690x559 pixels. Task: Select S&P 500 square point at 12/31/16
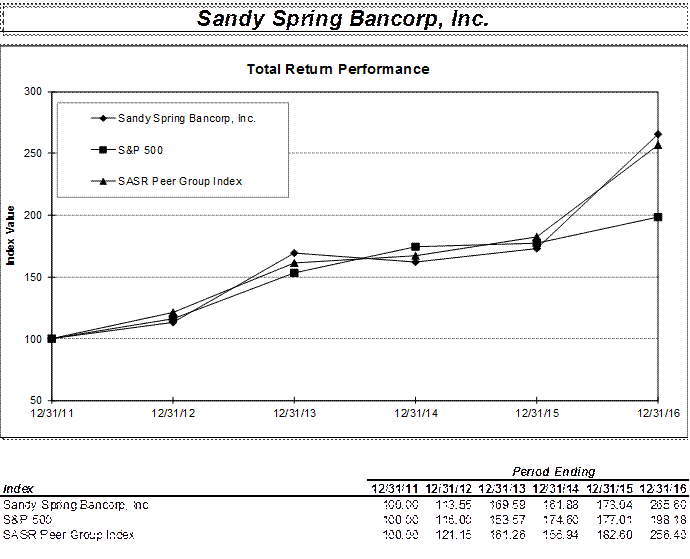coord(657,217)
